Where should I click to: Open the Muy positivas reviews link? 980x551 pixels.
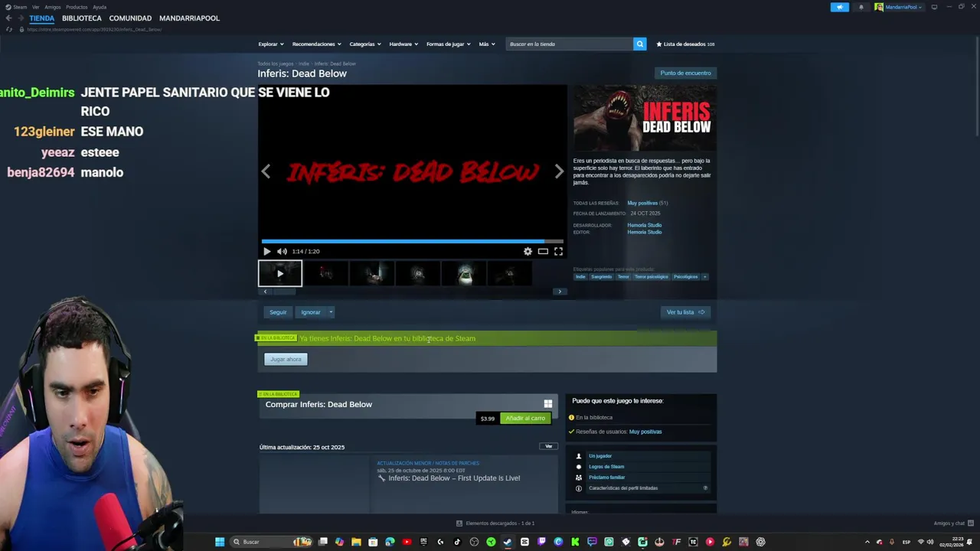coord(642,203)
